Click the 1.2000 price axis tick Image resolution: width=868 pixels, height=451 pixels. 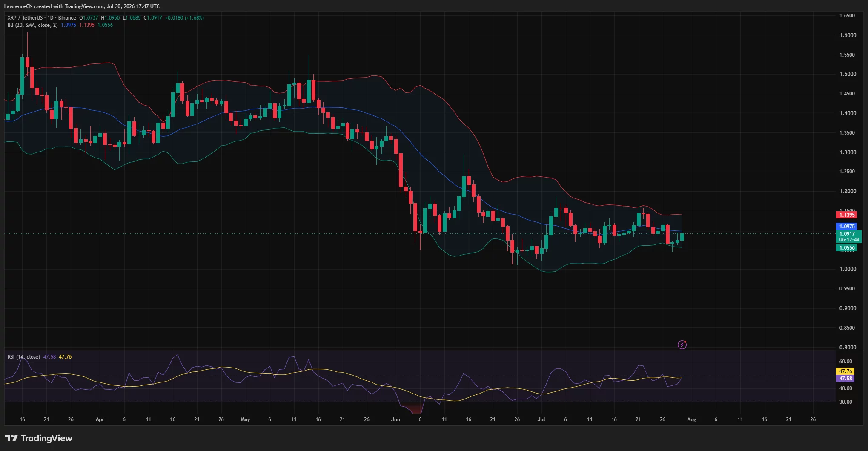click(847, 191)
